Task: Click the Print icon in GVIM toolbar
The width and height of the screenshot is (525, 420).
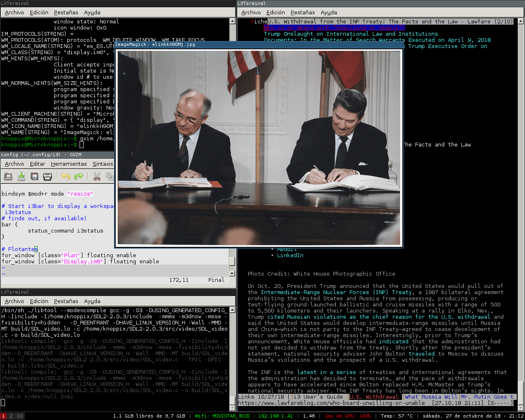Action: tap(48, 176)
